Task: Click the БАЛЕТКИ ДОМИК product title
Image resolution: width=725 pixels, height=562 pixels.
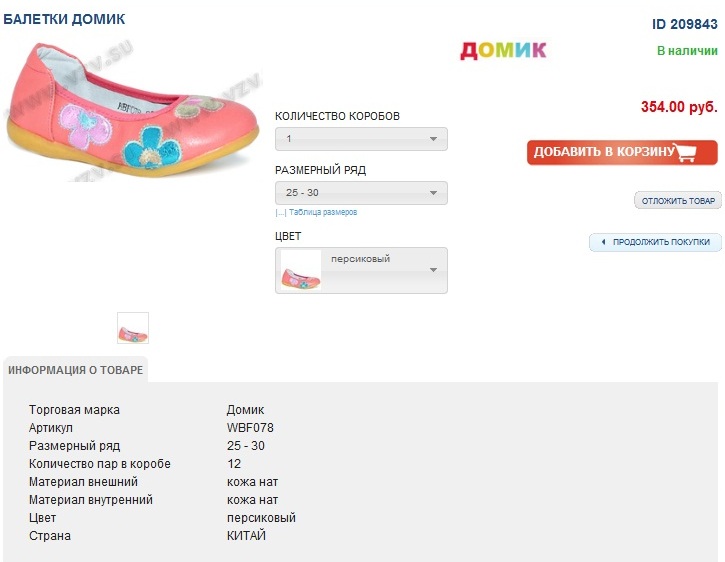Action: coord(64,20)
